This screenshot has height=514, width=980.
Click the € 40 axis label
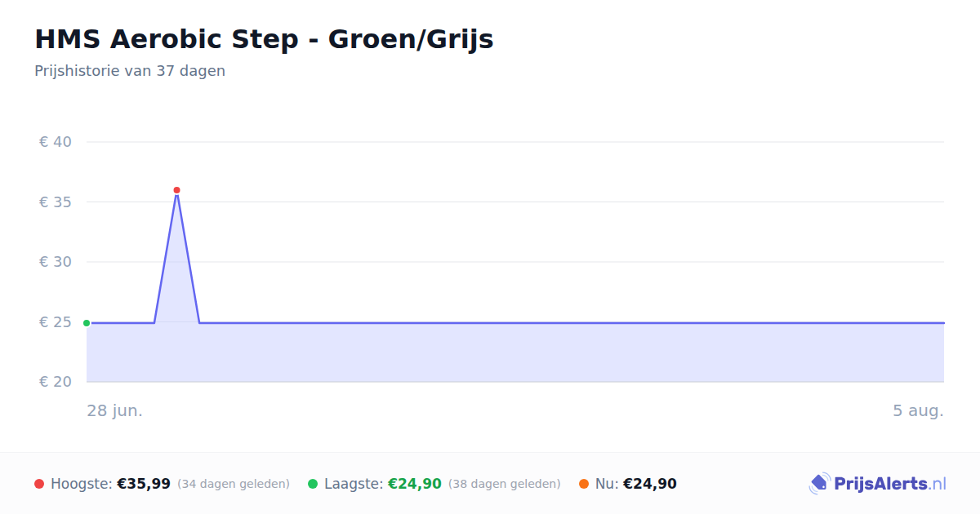[x=56, y=142]
